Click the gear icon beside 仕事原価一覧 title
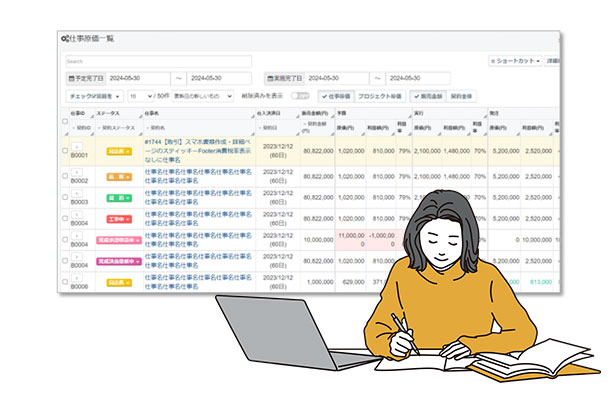This screenshot has width=612, height=396. point(65,39)
